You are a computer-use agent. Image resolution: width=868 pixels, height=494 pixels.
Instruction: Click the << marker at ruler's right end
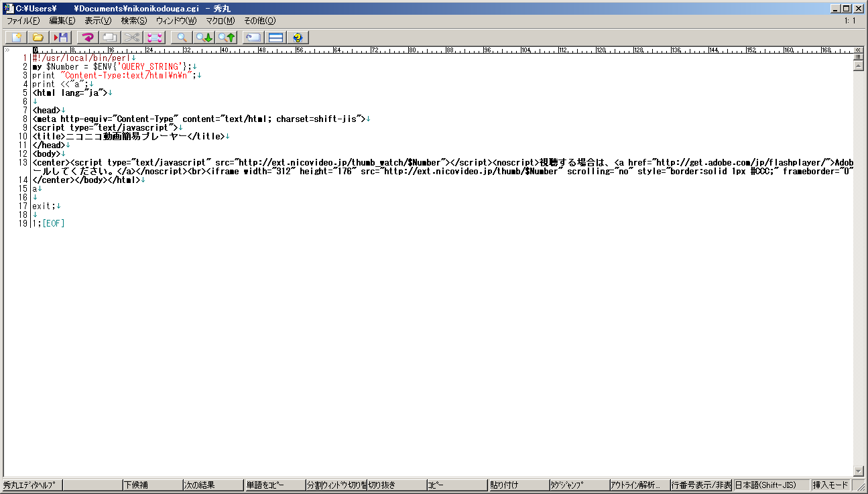pyautogui.click(x=858, y=50)
